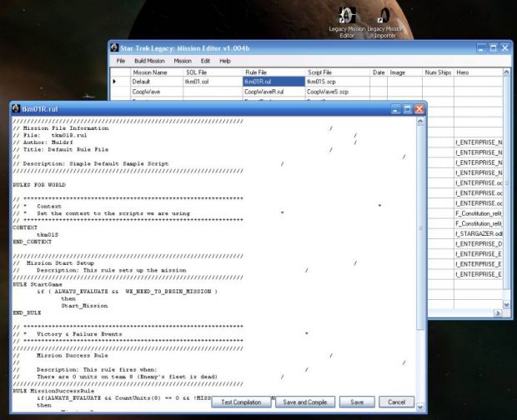Click the Hero column header

[x=479, y=72]
